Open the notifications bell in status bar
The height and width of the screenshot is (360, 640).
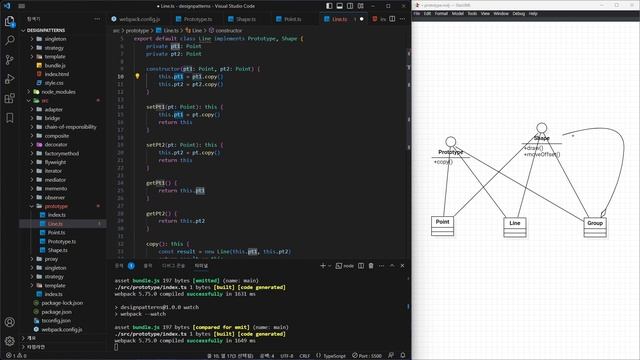403,356
